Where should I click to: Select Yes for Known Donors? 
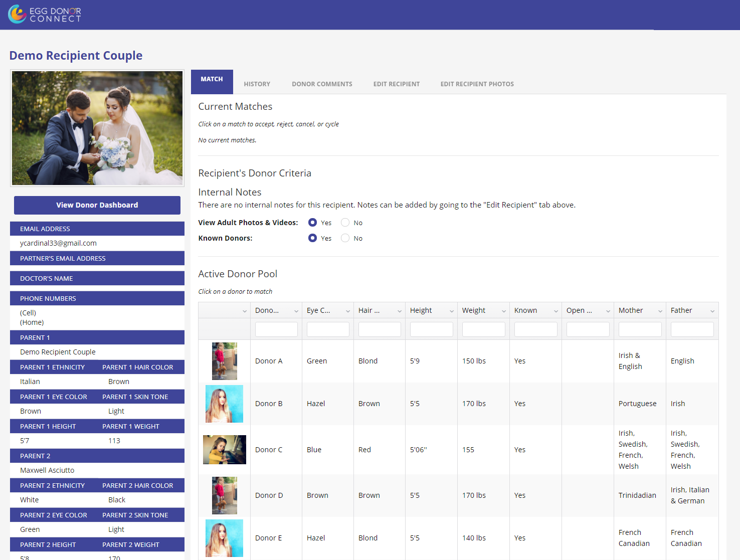tap(312, 238)
